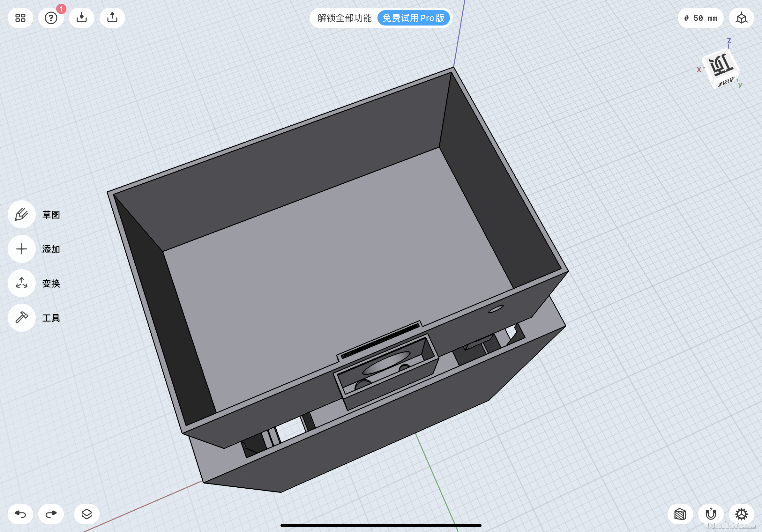Viewport: 762px width, 532px height.
Task: Redo the last action
Action: (51, 514)
